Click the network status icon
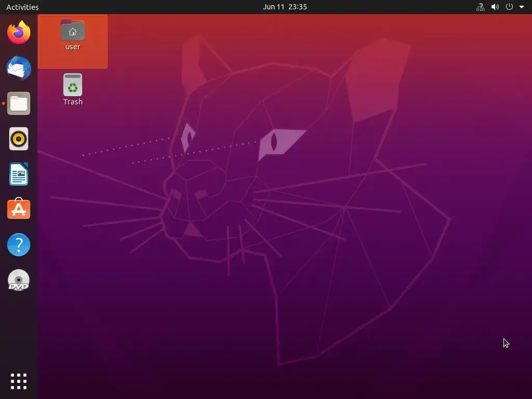Screen dimensions: 532x399 click(x=481, y=7)
